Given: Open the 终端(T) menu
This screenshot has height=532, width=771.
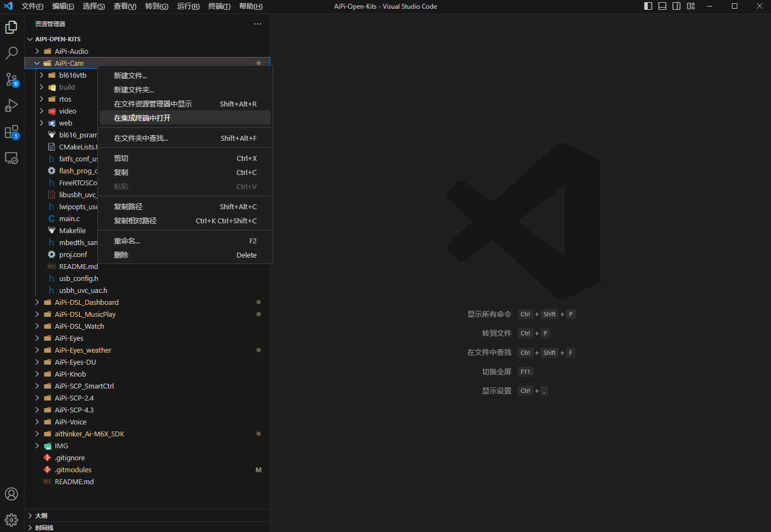Looking at the screenshot, I should pyautogui.click(x=219, y=6).
